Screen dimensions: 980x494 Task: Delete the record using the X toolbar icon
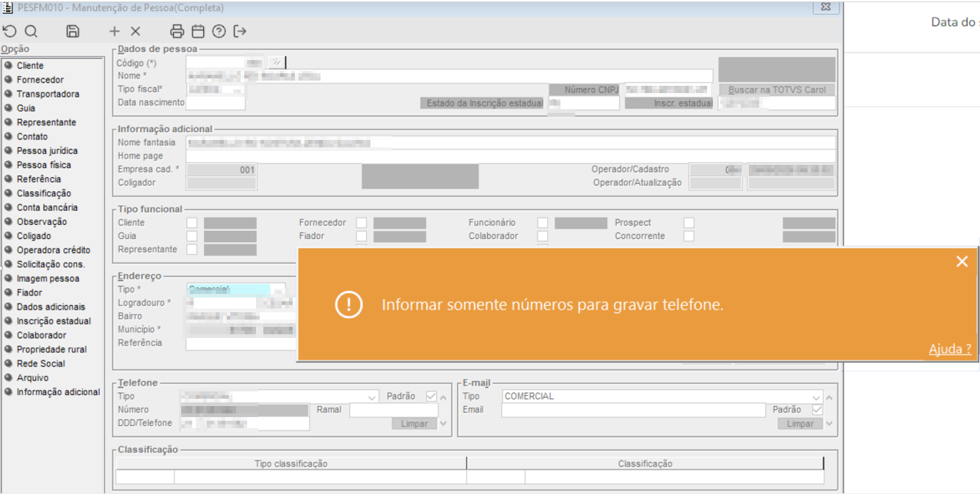click(136, 32)
